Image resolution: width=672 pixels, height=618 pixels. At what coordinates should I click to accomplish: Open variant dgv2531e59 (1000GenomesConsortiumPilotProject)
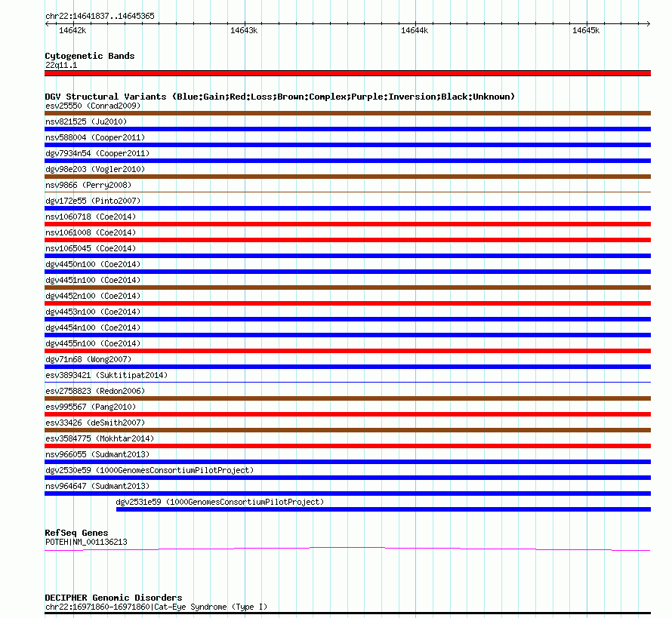click(x=220, y=502)
